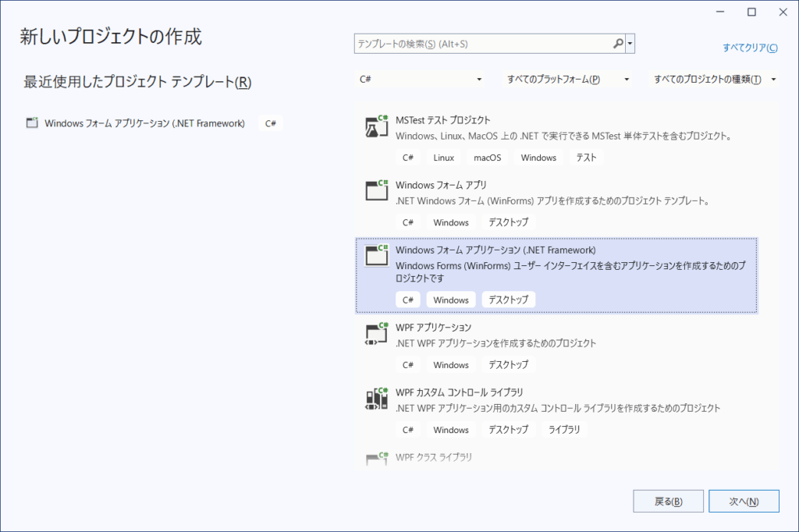Click the MSTest test project flask icon
799x532 pixels.
(x=377, y=127)
